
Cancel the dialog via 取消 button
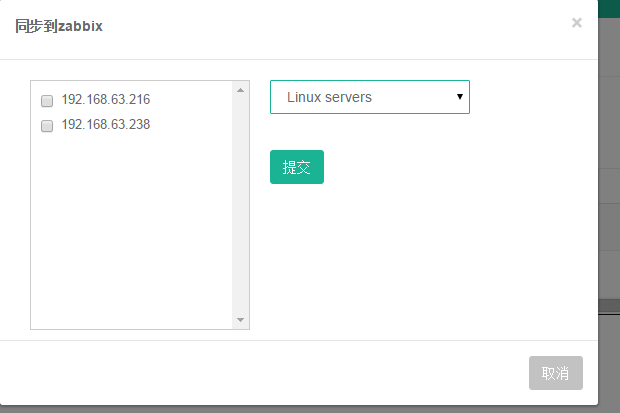(x=556, y=373)
